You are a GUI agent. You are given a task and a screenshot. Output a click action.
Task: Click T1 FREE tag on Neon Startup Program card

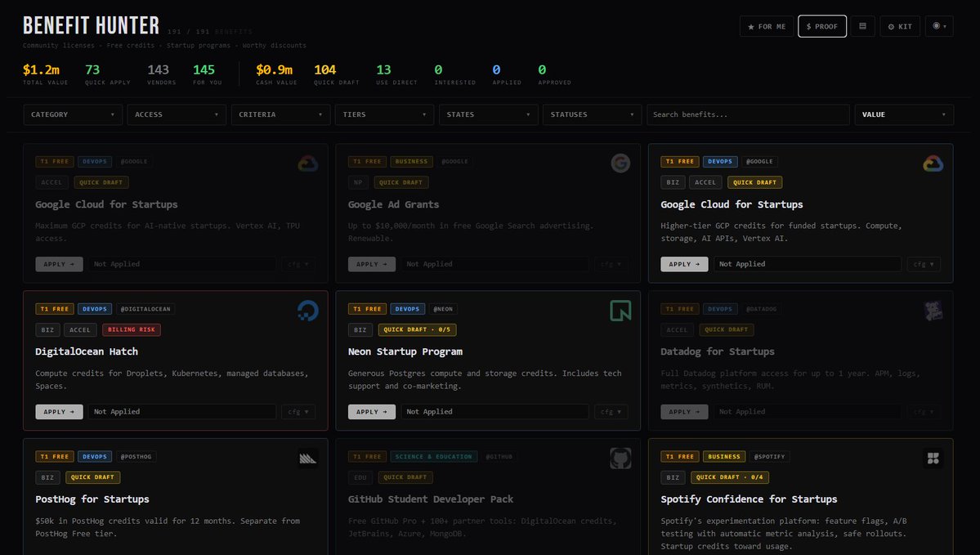(367, 309)
